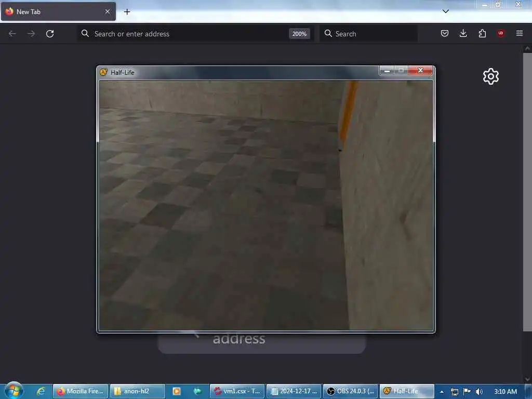532x399 pixels.
Task: Open the Firefox extensions puzzle icon
Action: (482, 33)
